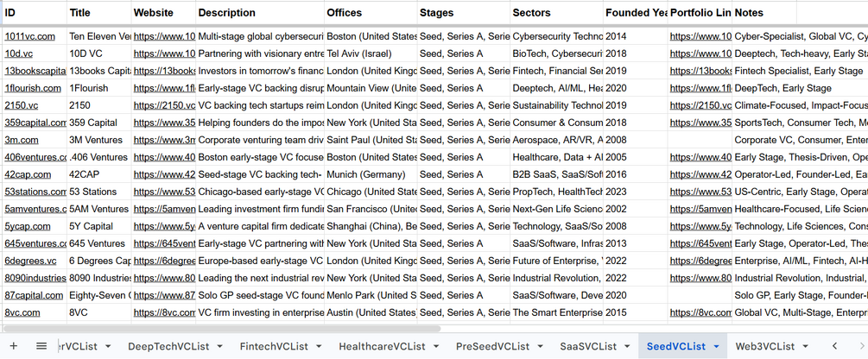
Task: Click the horizontal scrollbar thumb
Action: (x=221, y=329)
